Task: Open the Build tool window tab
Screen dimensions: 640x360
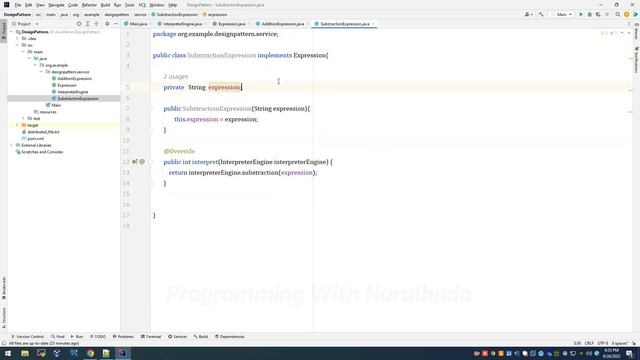Action: click(x=201, y=337)
